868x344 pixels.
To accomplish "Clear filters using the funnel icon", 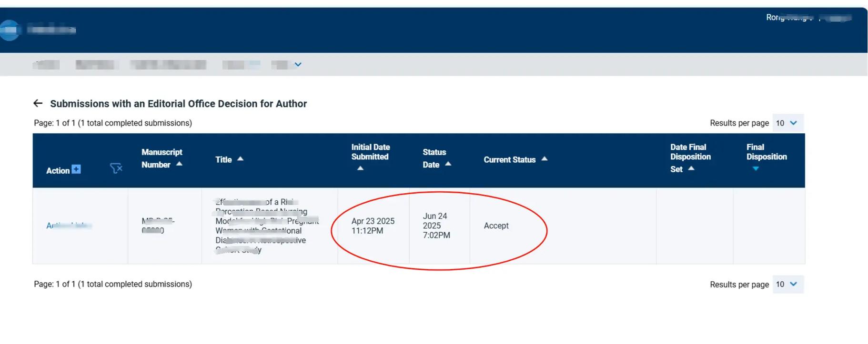I will [x=116, y=168].
